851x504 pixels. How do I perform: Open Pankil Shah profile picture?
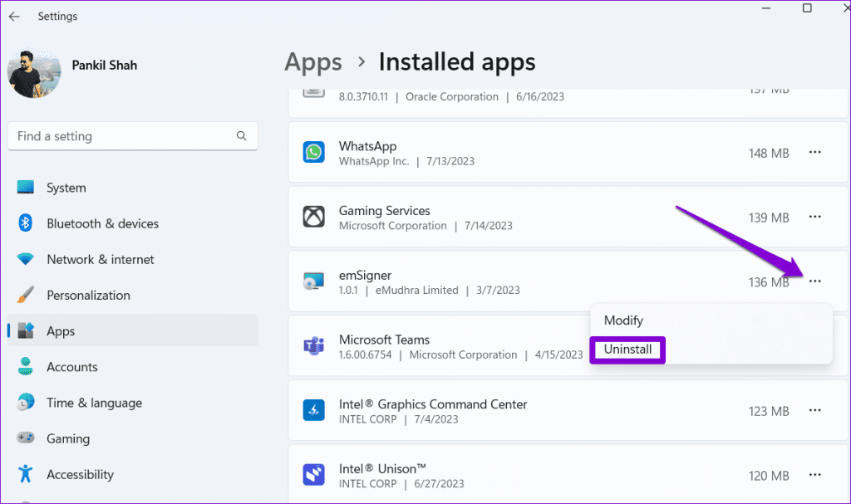point(33,74)
